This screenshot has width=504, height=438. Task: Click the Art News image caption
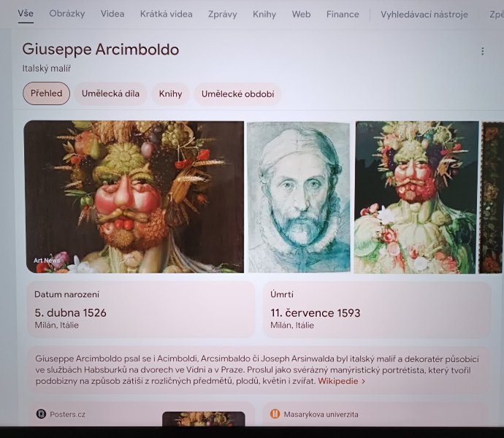(47, 261)
